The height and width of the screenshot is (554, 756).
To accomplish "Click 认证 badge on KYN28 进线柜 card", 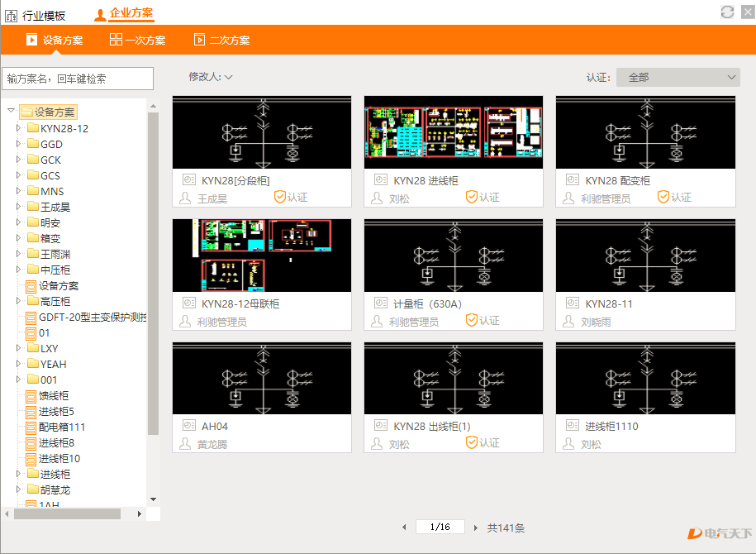I will [483, 197].
